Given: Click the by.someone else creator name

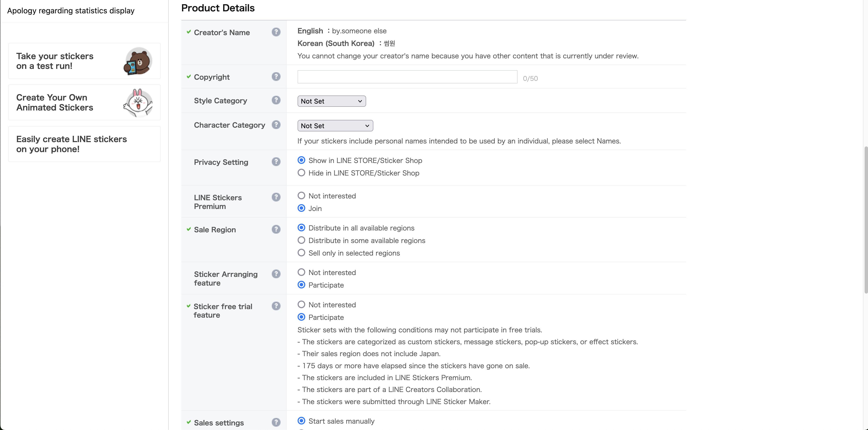Looking at the screenshot, I should (x=359, y=31).
